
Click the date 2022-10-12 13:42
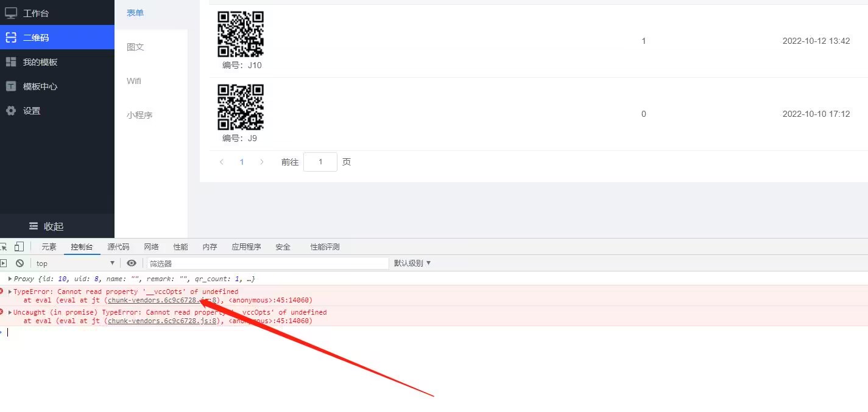[x=816, y=41]
